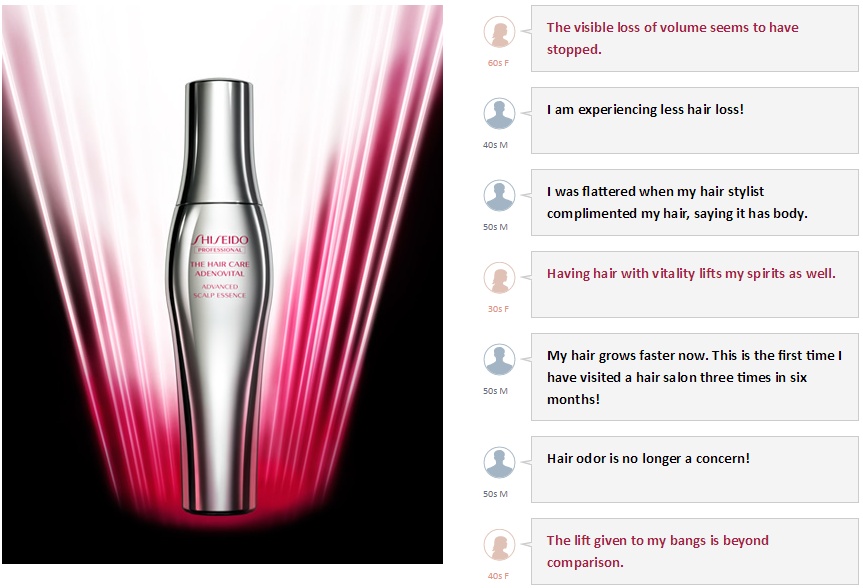
Task: Click the 'Hair odor is no longer a concern' box
Action: tap(695, 470)
